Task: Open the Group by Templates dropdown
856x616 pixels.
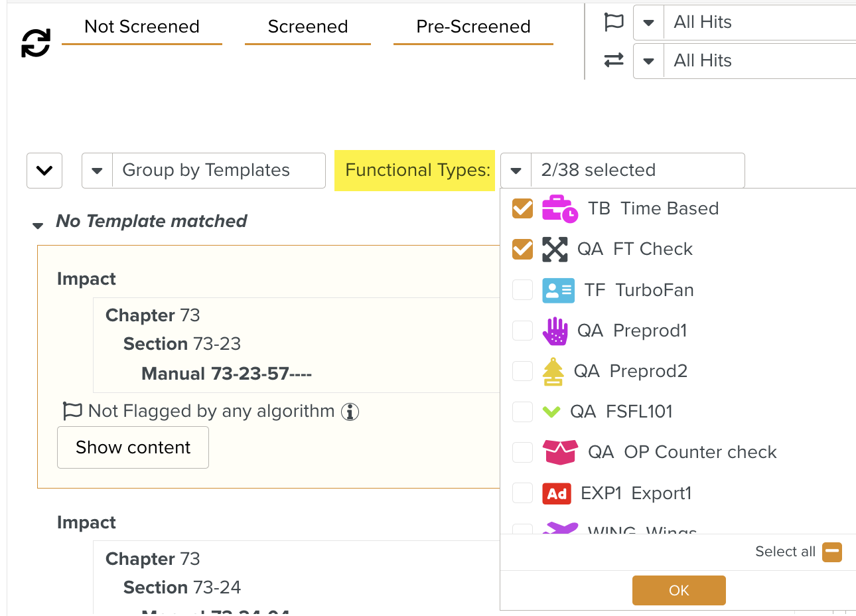Action: [97, 171]
